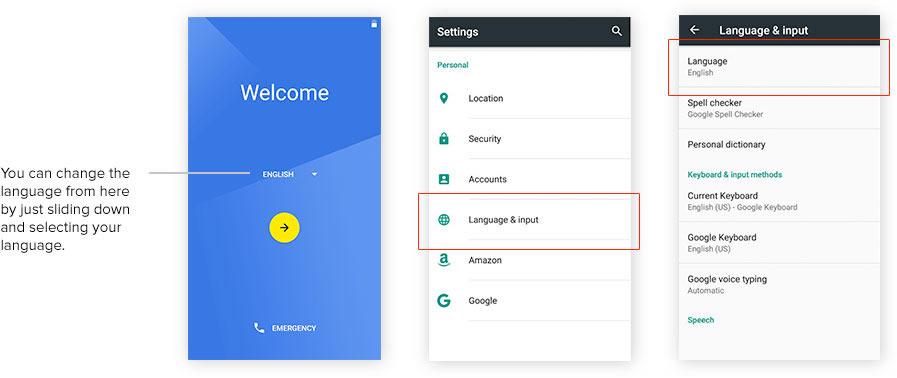Open the Language English option

779,66
